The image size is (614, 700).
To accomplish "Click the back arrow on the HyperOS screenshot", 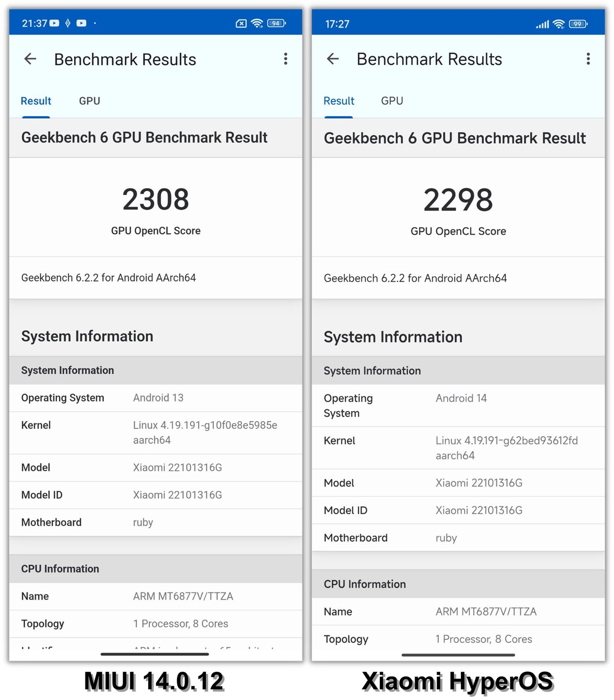I will tap(333, 59).
